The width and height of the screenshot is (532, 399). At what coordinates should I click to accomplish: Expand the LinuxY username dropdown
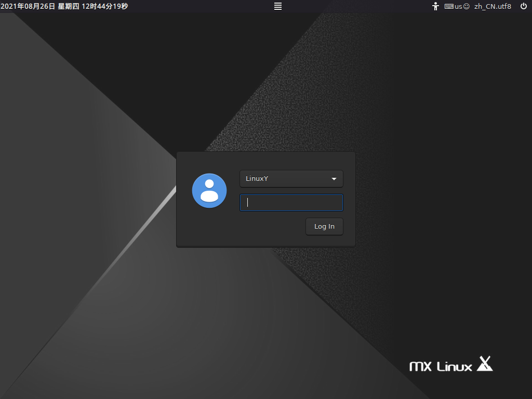pyautogui.click(x=291, y=179)
